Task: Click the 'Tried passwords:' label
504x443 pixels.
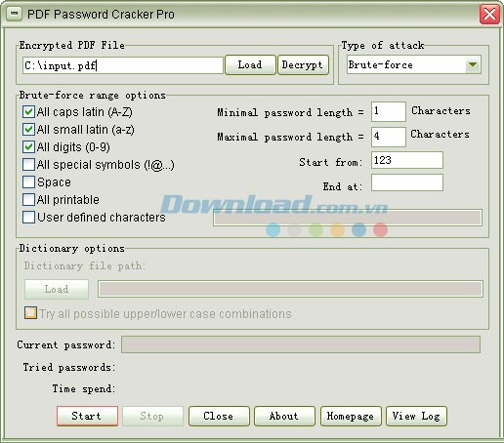Action: [68, 368]
